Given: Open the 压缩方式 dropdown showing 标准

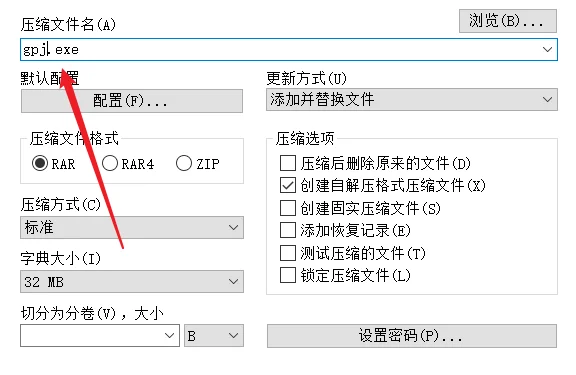Looking at the screenshot, I should point(132,227).
